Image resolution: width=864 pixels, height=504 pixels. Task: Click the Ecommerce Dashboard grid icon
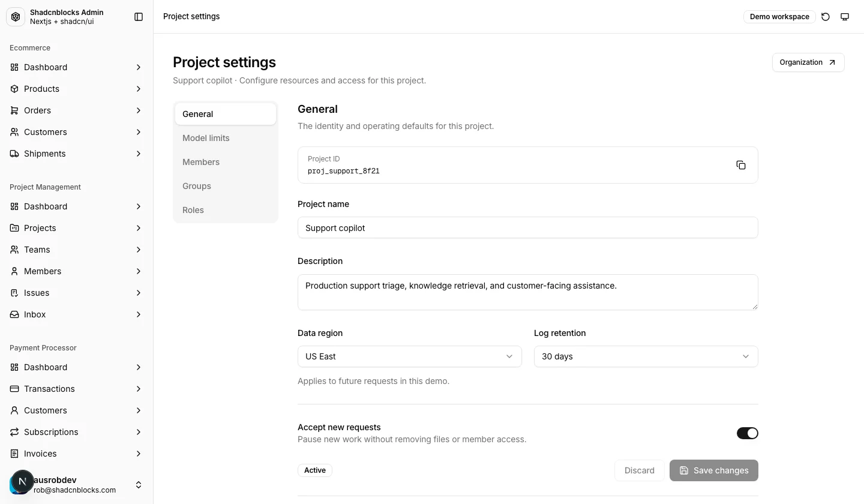click(x=14, y=67)
